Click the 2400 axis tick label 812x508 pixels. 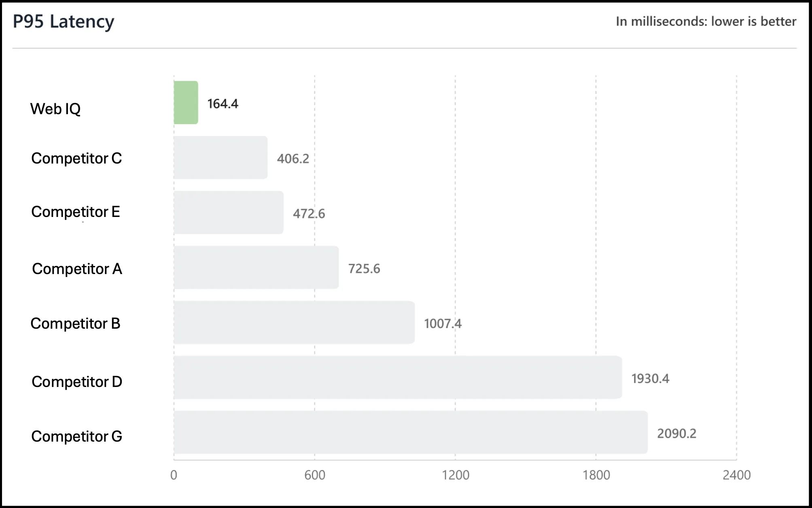737,475
